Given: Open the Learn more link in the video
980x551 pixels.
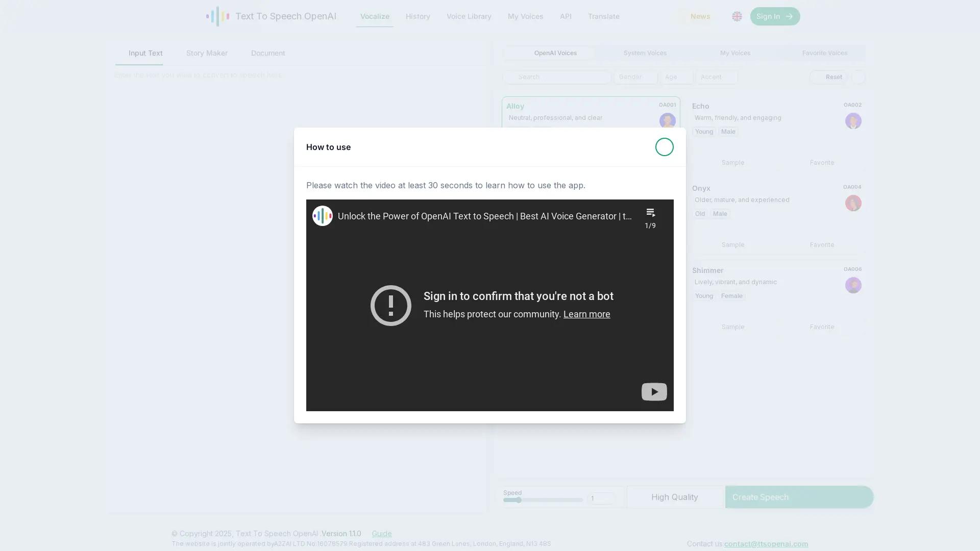Looking at the screenshot, I should [586, 314].
